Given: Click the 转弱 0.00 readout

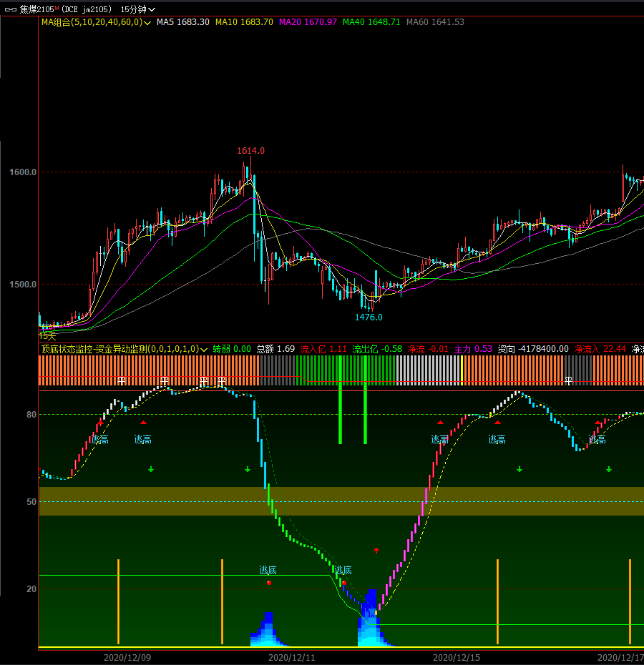Looking at the screenshot, I should pyautogui.click(x=232, y=349).
